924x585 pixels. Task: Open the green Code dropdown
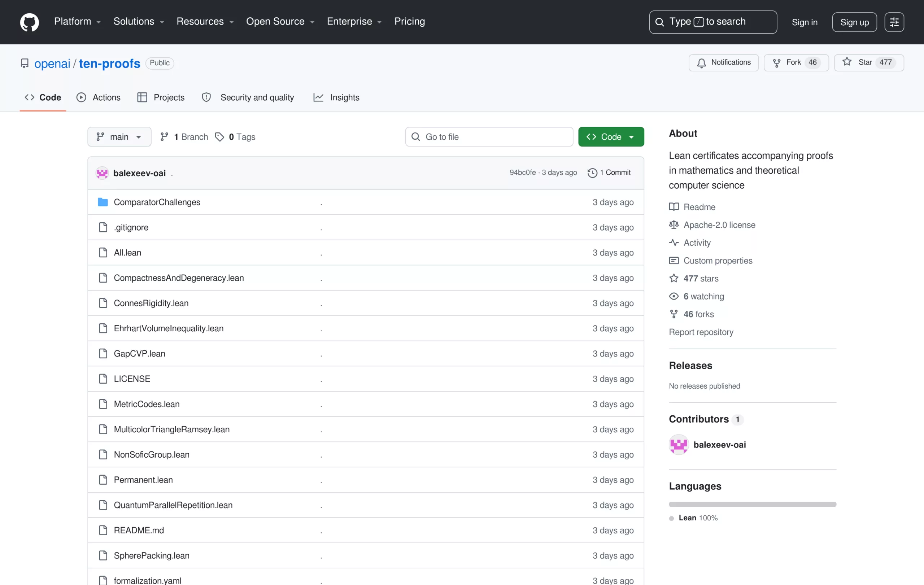point(611,137)
